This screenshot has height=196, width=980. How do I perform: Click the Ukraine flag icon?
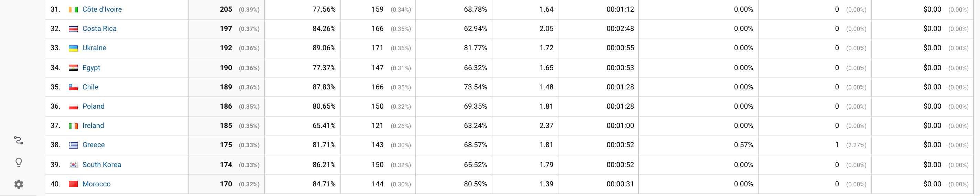[x=73, y=48]
